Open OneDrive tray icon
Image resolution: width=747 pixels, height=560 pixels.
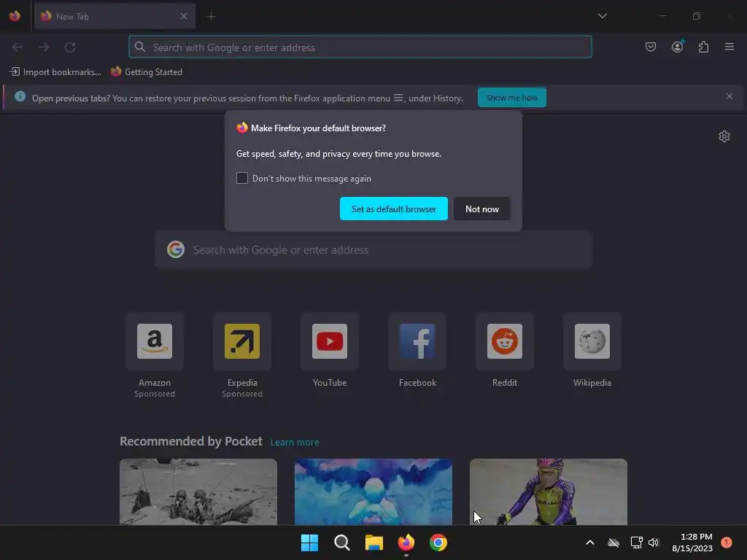pos(614,542)
